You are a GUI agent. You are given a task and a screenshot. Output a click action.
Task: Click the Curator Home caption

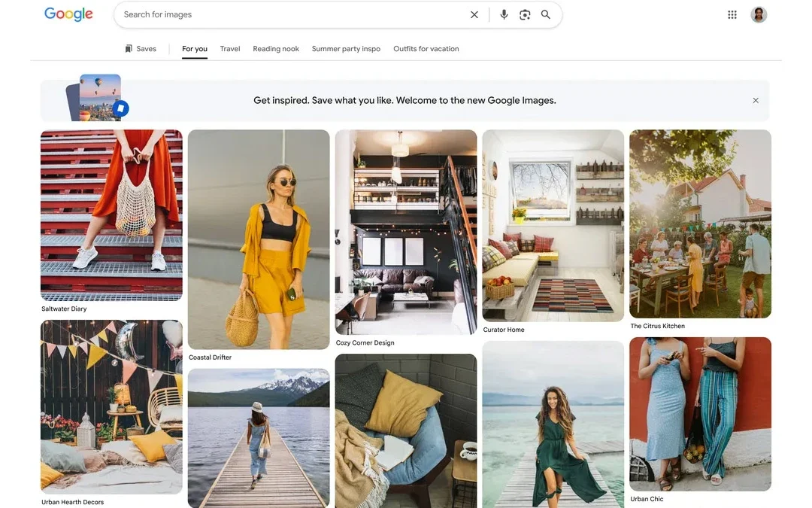coord(504,330)
